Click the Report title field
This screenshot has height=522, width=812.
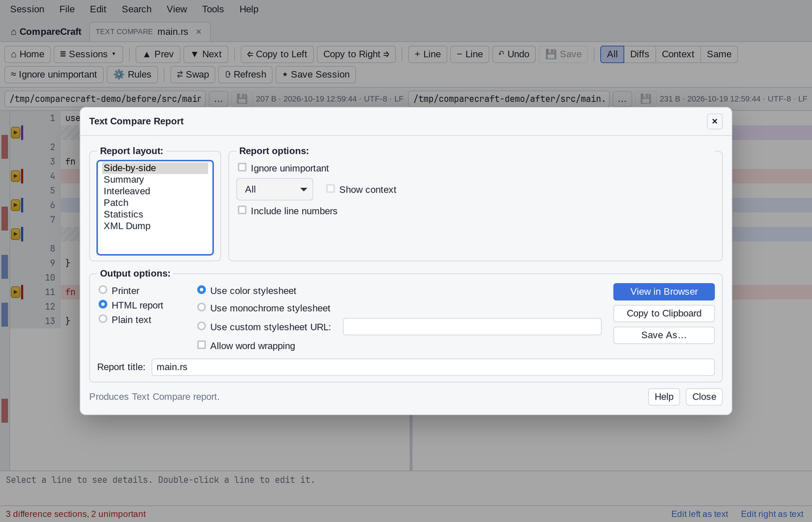(433, 367)
